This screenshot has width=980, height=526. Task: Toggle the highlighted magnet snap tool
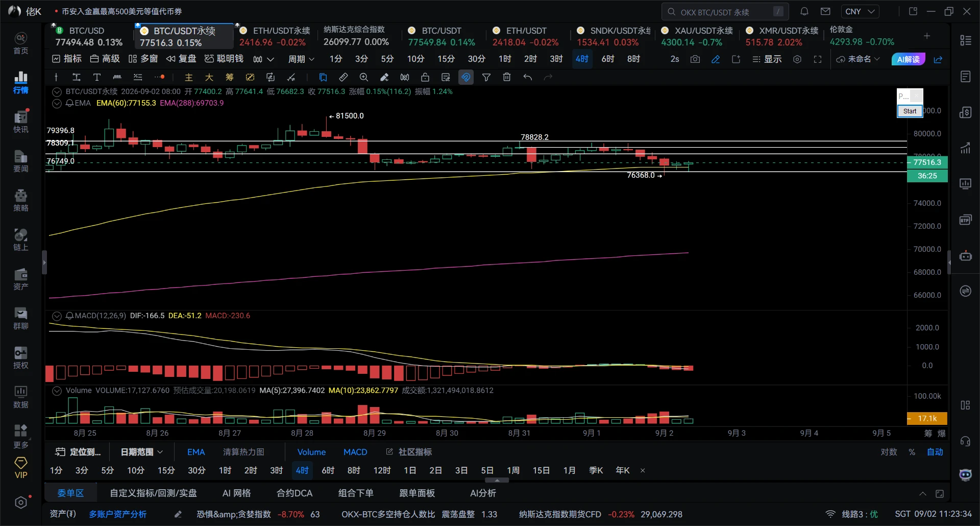coord(466,77)
